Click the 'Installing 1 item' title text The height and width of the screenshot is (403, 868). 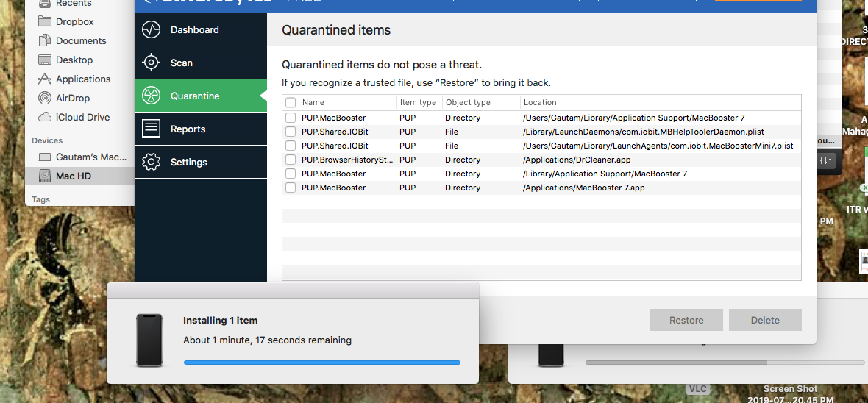(221, 320)
